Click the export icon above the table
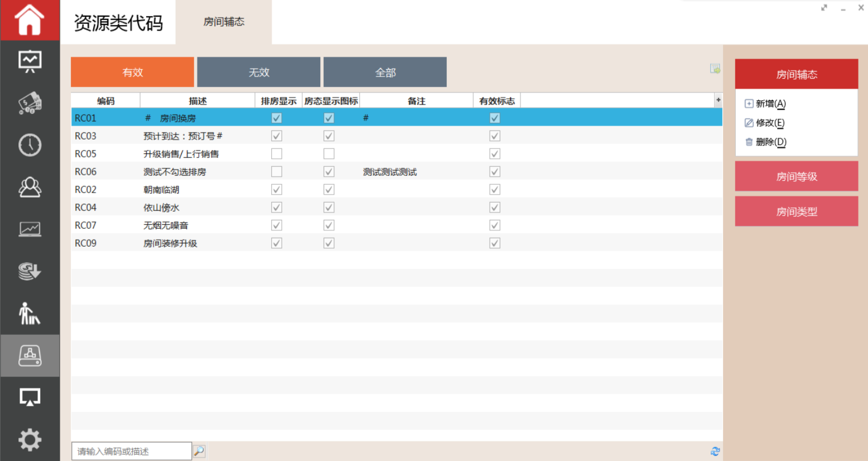 [x=715, y=69]
